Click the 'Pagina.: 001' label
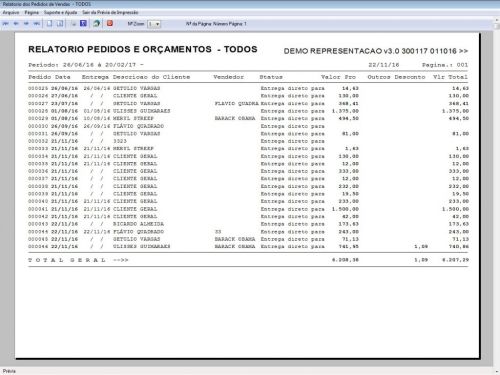This screenshot has width=500, height=375. (x=445, y=65)
